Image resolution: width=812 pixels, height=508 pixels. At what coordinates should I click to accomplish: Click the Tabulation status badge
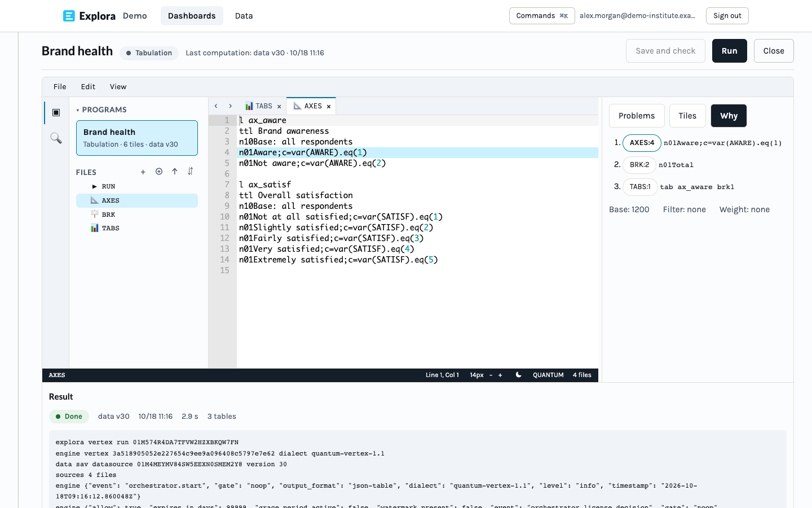[x=149, y=53]
